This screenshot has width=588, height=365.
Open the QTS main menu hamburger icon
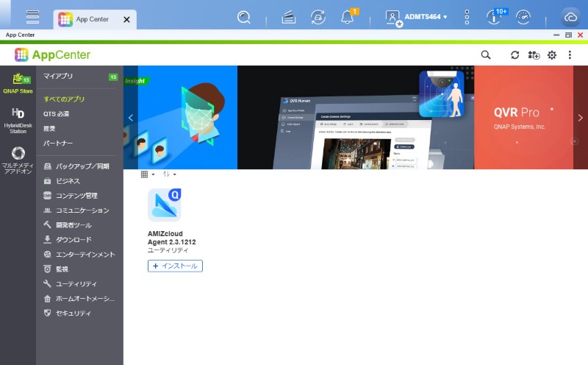click(32, 17)
